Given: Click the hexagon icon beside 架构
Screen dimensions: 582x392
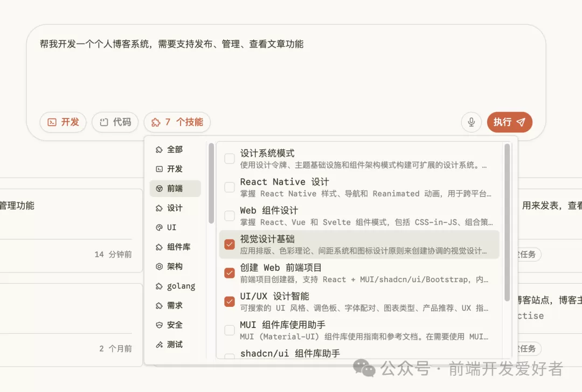Looking at the screenshot, I should (x=159, y=267).
